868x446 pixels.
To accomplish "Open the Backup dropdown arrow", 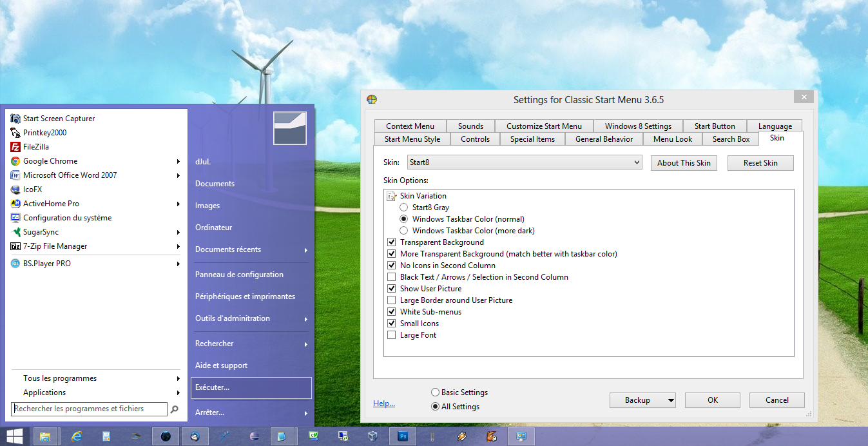I will [x=670, y=400].
